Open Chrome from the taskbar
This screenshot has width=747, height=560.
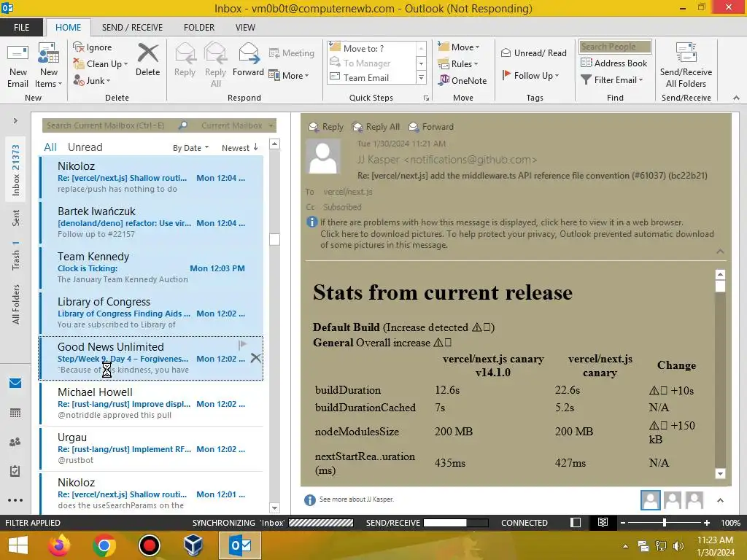click(104, 545)
